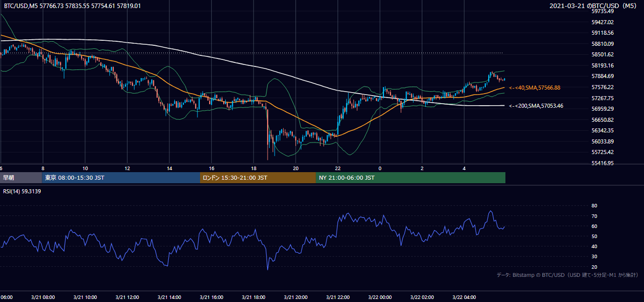644x302 pixels.
Task: Click the '3/21 18:00' bottom axis label
Action: click(x=253, y=297)
